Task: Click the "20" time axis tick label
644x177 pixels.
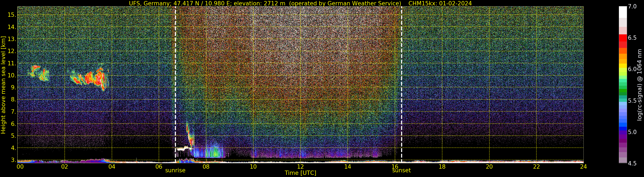Action: coord(489,167)
